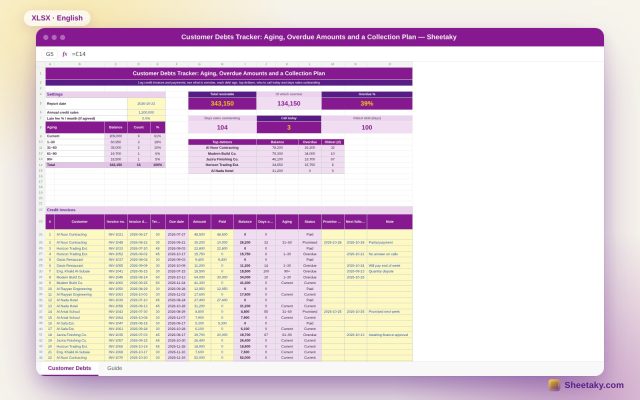Select the Will pay end of week note
Viewport: 640px width, 400px height.
tap(389, 265)
